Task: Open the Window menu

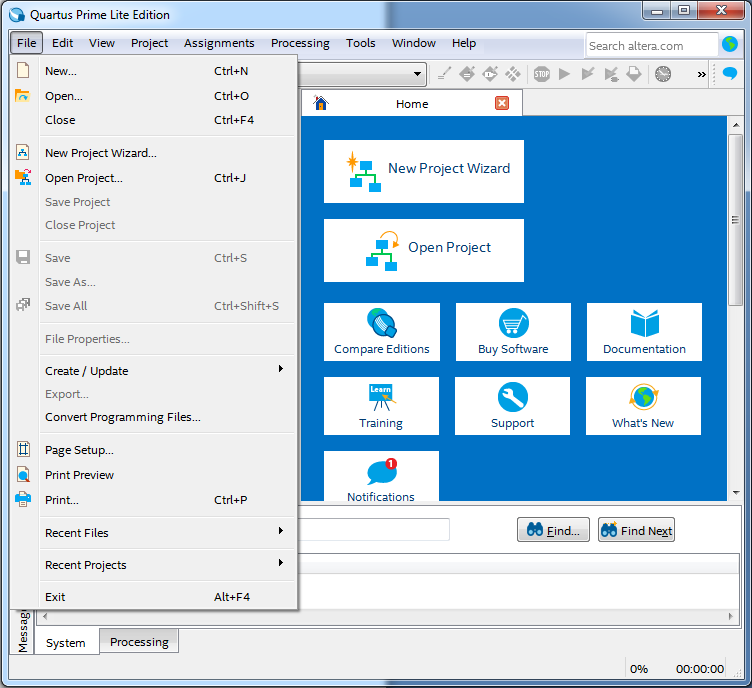Action: (413, 43)
